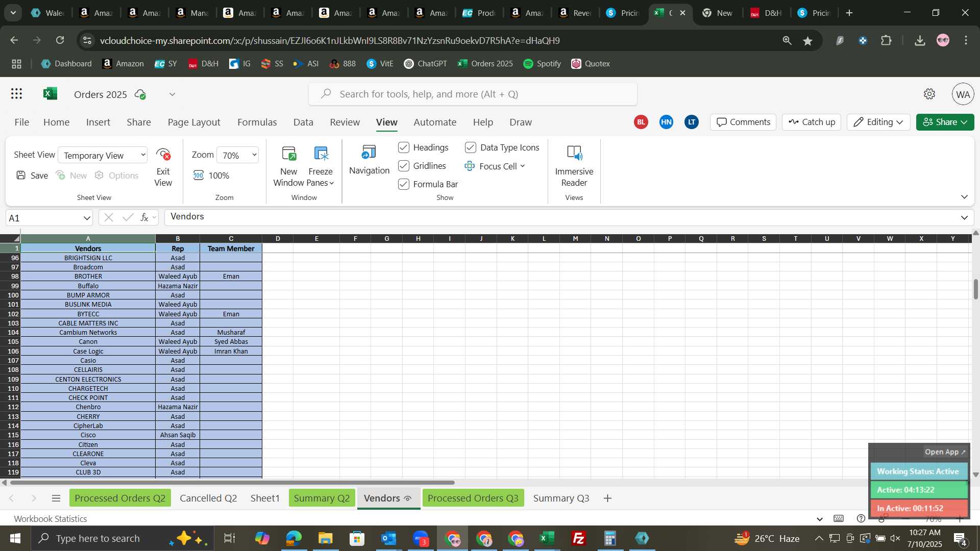Open FileZilla from taskbar
980x551 pixels.
click(578, 538)
